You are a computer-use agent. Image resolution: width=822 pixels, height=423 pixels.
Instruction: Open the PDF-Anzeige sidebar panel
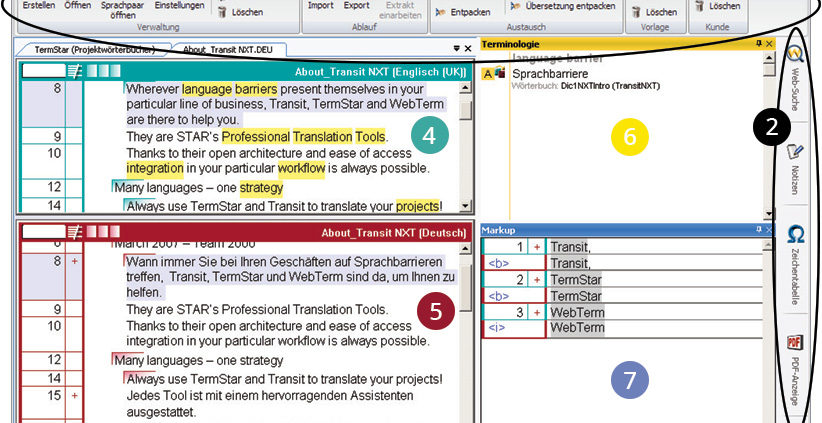795,370
